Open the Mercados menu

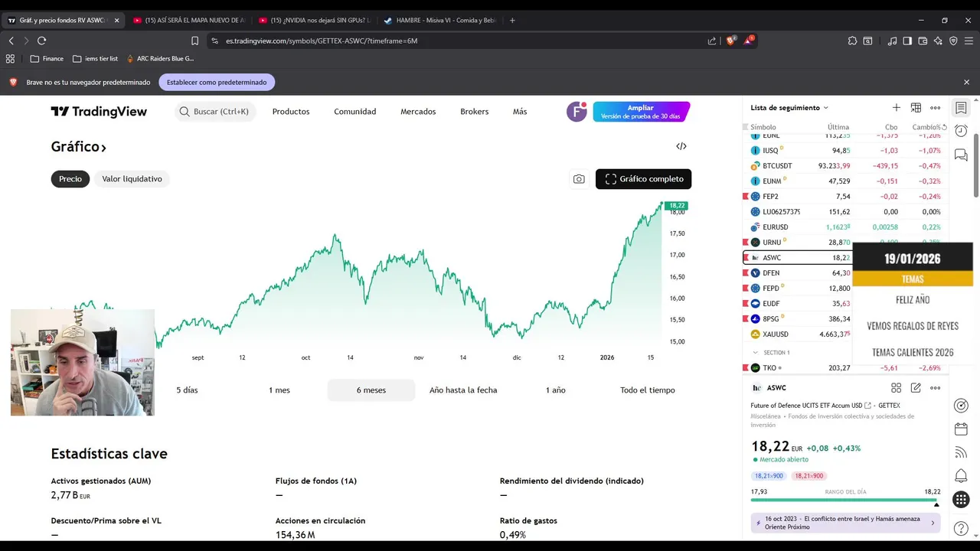(x=418, y=112)
